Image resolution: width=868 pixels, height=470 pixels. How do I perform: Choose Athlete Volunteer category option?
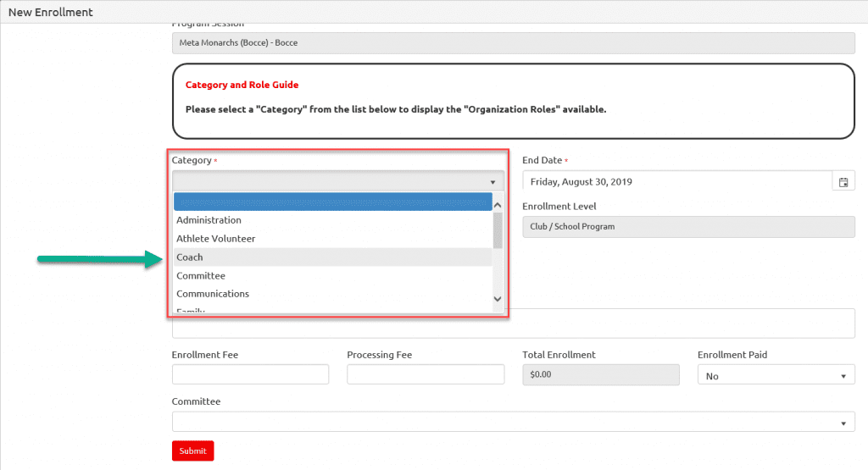point(332,238)
